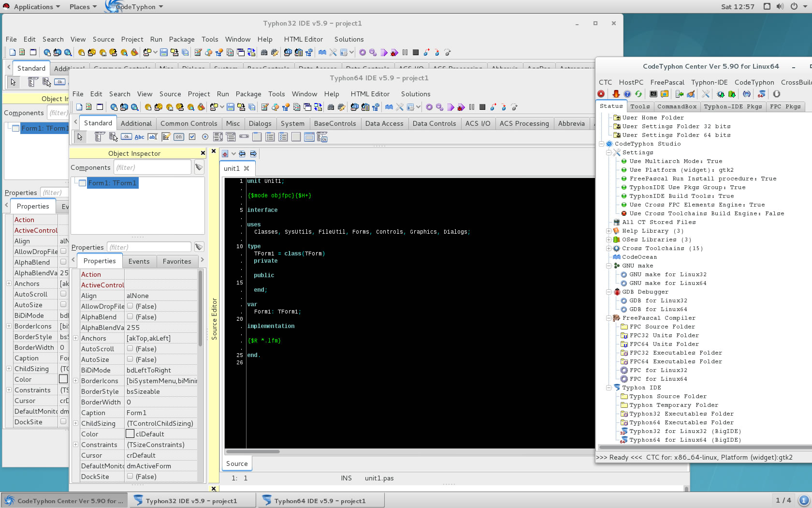The width and height of the screenshot is (812, 508).
Task: Click tools wrench icon in Typhon64 toolbar
Action: (399, 107)
